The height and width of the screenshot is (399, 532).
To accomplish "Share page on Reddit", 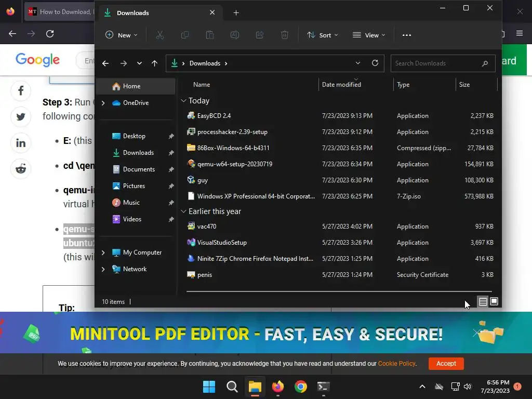I will [21, 169].
